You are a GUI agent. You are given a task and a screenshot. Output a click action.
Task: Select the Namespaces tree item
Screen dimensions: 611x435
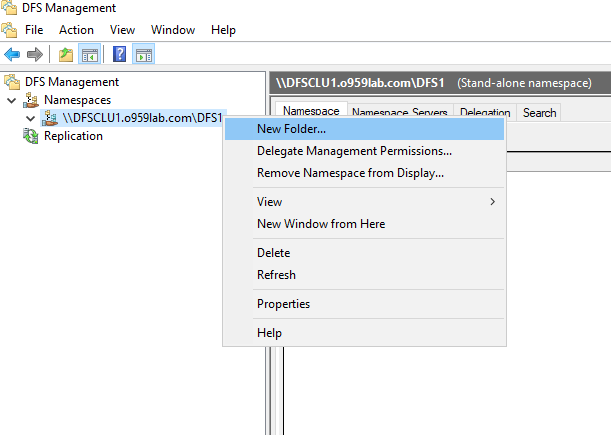tap(78, 100)
